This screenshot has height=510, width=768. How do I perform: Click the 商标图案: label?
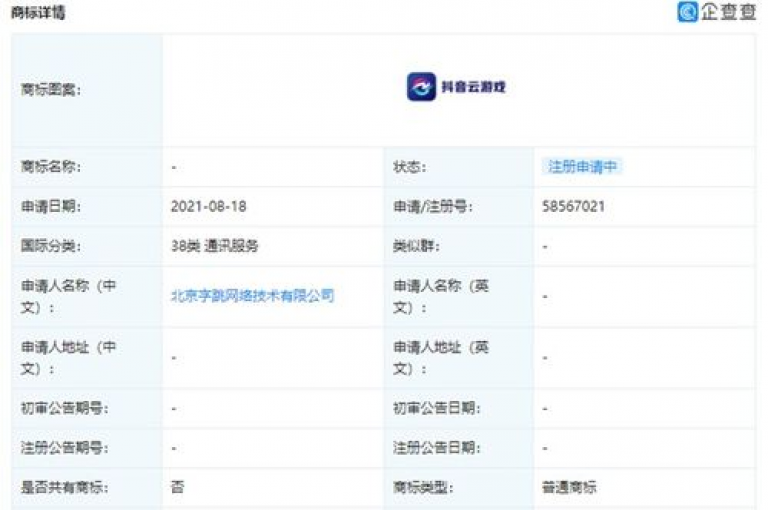[50, 90]
